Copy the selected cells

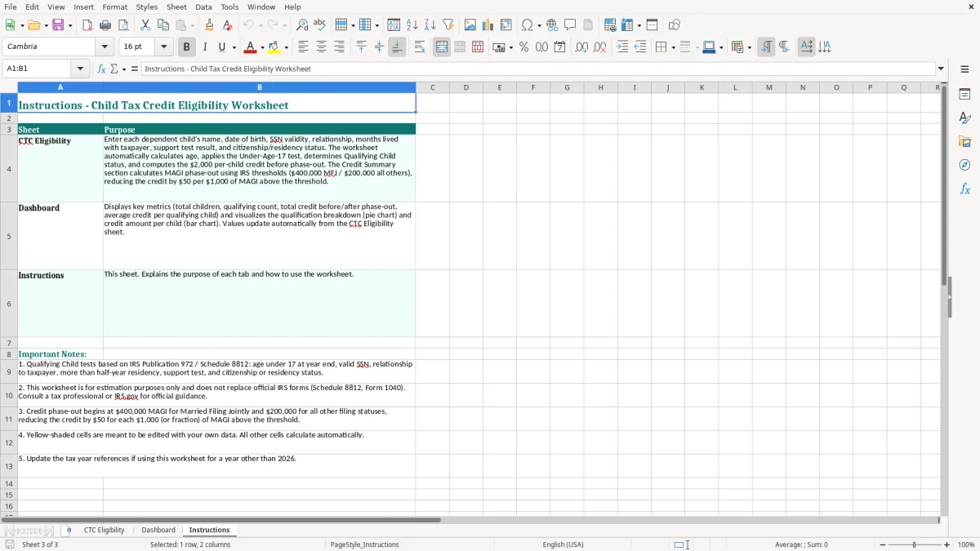163,25
